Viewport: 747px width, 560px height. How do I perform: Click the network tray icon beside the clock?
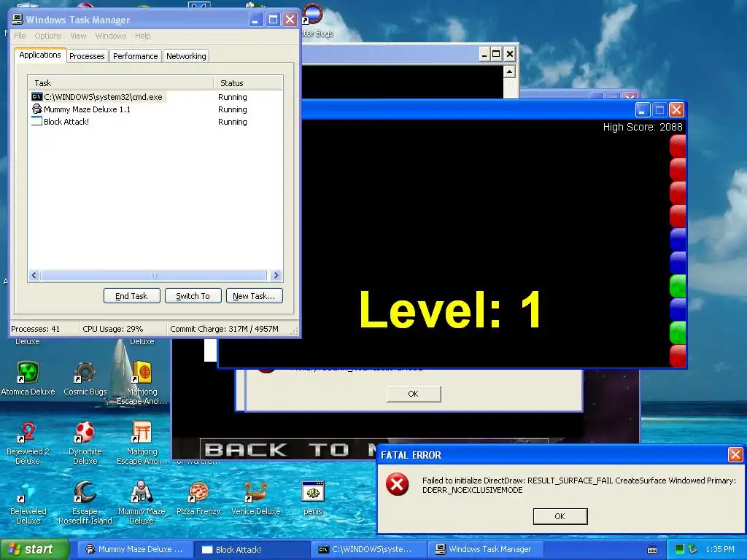pos(693,549)
